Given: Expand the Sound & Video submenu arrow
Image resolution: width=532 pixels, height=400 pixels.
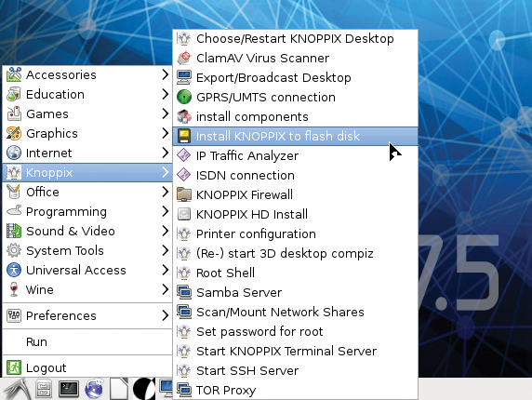Looking at the screenshot, I should pos(165,231).
